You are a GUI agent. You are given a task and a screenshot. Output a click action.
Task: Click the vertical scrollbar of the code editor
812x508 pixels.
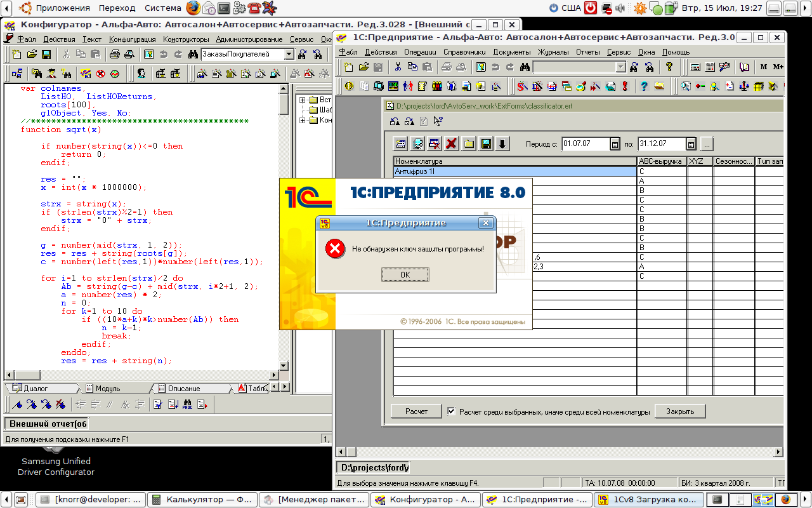(284, 226)
